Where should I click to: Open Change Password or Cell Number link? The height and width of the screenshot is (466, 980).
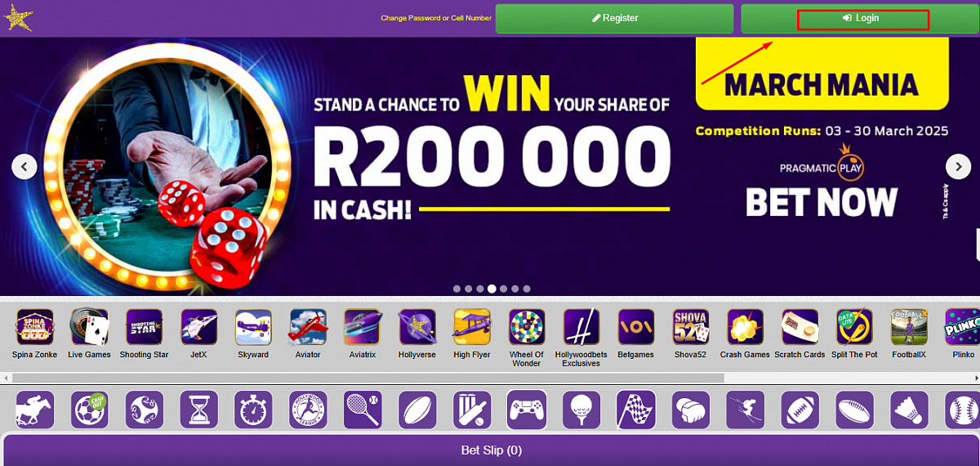(x=436, y=18)
